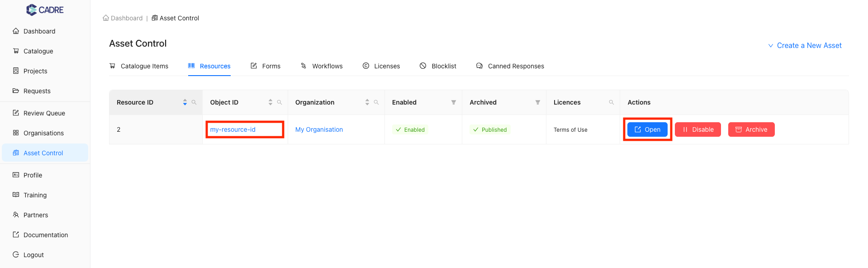
Task: Click Logout in the sidebar
Action: 45,255
